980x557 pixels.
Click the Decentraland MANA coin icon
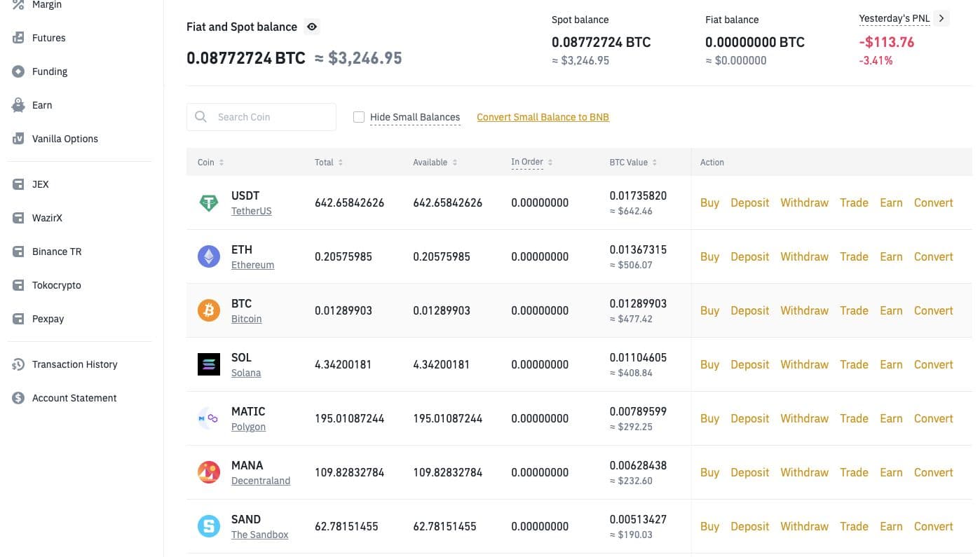(x=208, y=473)
